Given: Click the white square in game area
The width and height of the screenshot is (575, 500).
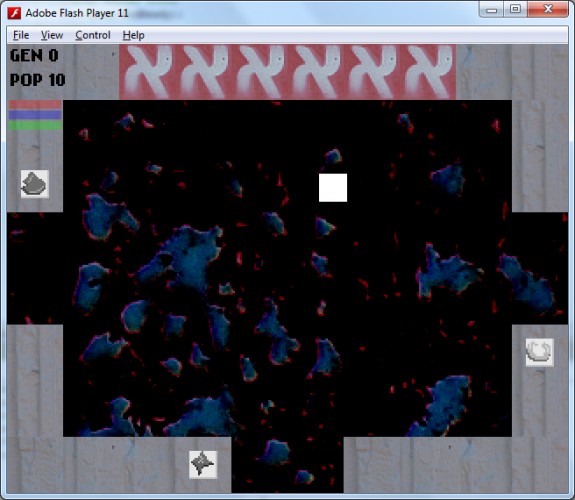Looking at the screenshot, I should coord(333,187).
